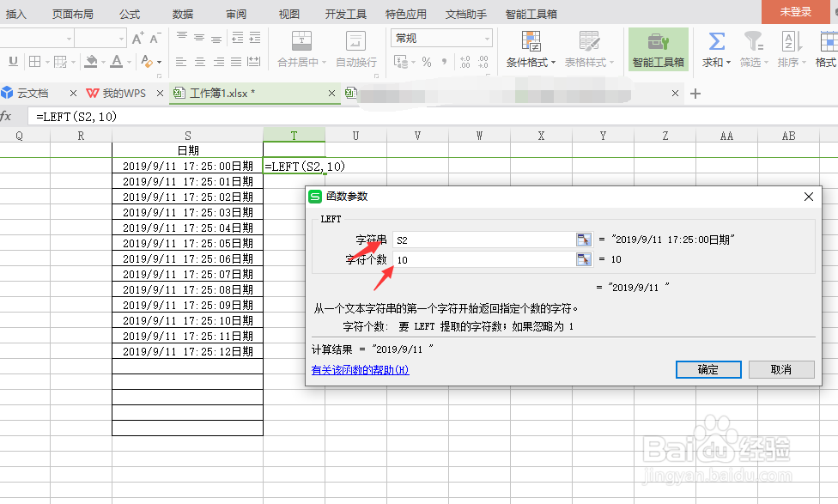
Task: Apply percent style
Action: coord(427,62)
